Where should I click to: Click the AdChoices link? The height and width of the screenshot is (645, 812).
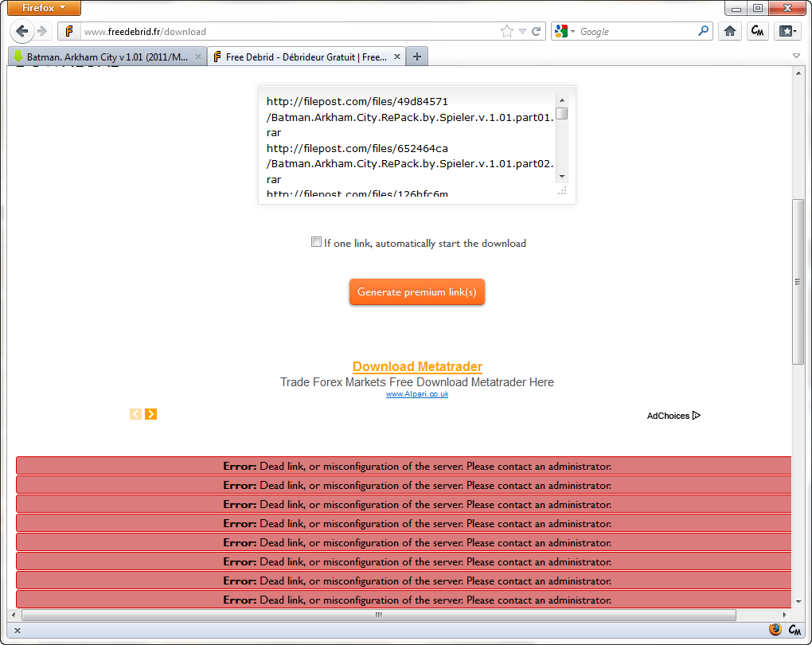673,416
